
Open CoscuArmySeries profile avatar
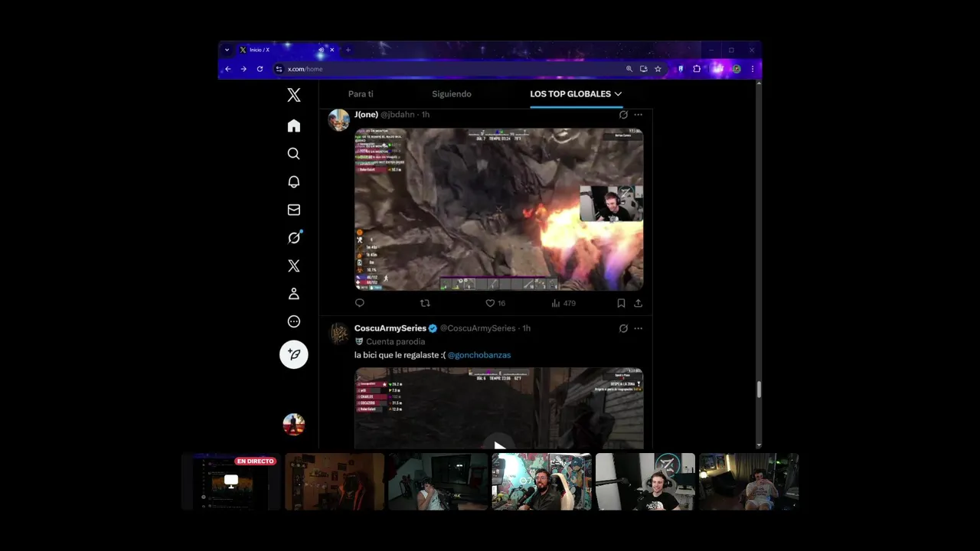339,334
